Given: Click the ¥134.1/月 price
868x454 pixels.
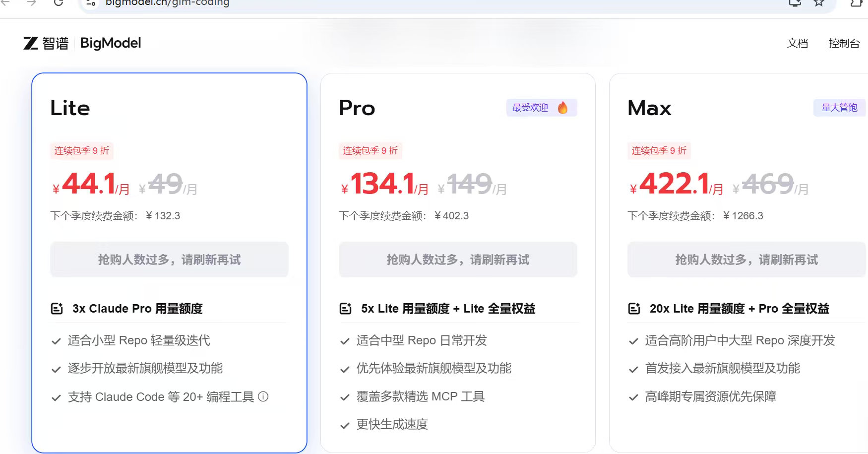Looking at the screenshot, I should point(385,184).
